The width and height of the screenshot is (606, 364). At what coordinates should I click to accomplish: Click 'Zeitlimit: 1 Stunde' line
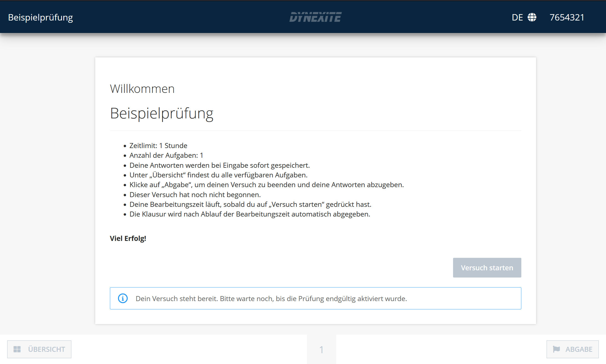click(x=158, y=146)
